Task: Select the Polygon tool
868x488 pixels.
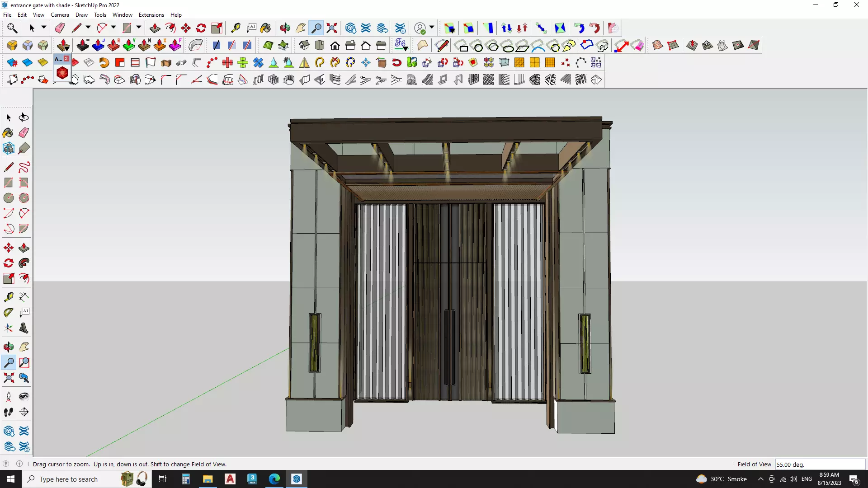Action: coord(24,198)
